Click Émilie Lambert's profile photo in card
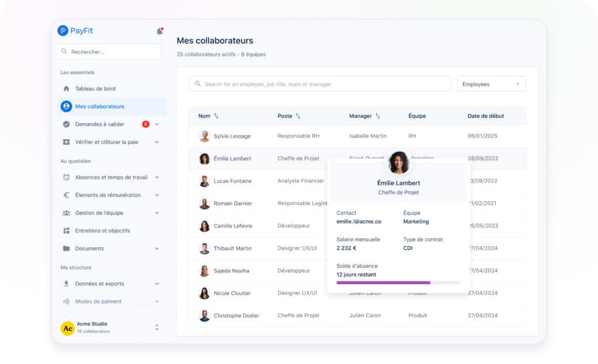Screen dimensions: 598x364 (399, 162)
